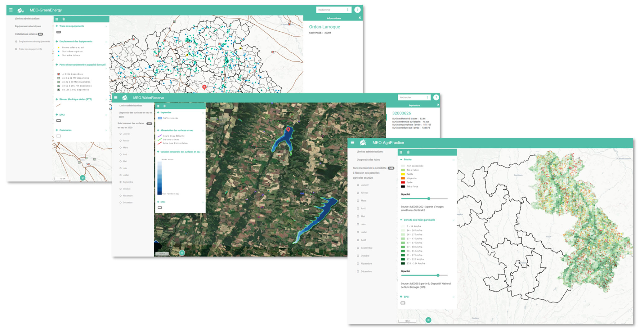The width and height of the screenshot is (644, 335).
Task: Collapse the Février legend section
Action: (401, 159)
